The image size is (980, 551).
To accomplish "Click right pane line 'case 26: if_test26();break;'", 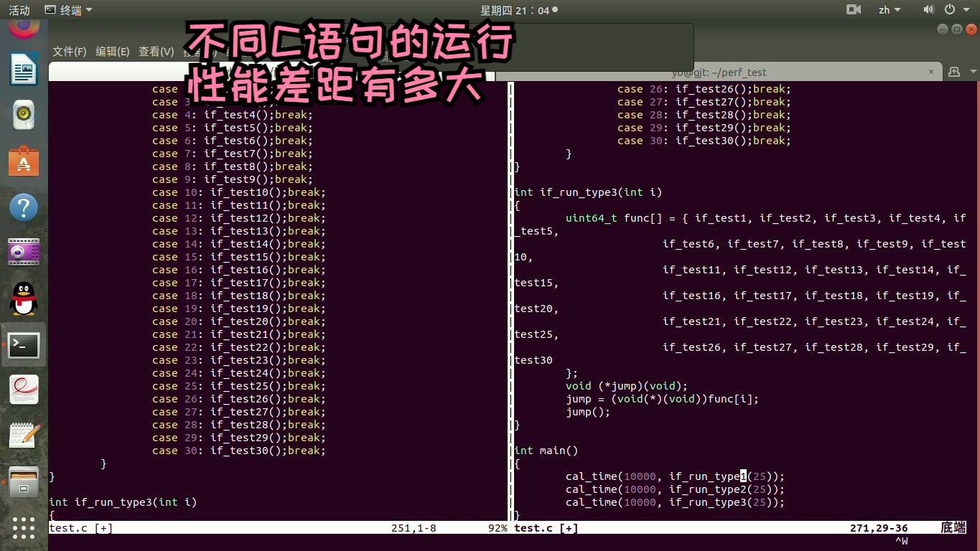I will click(x=704, y=89).
